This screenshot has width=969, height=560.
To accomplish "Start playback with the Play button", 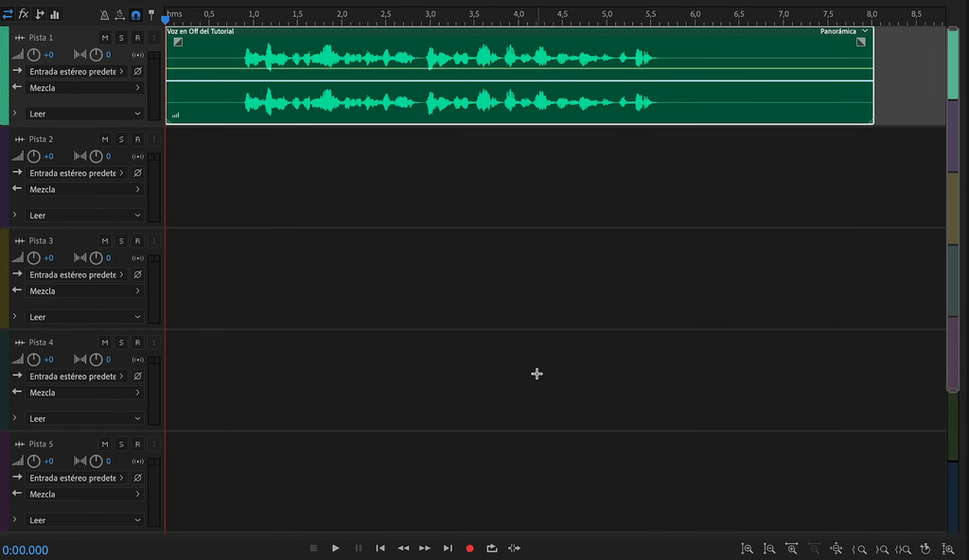I will [x=336, y=549].
